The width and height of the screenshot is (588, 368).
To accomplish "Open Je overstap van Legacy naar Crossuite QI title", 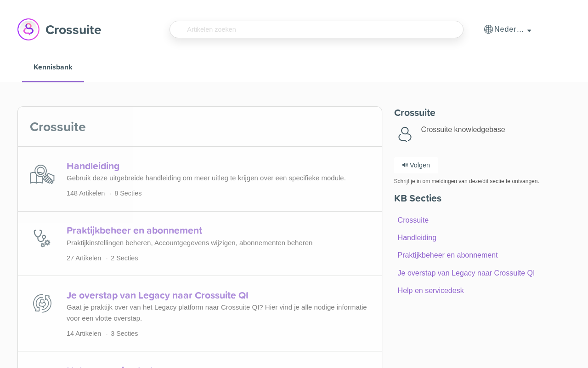I will pos(157,295).
